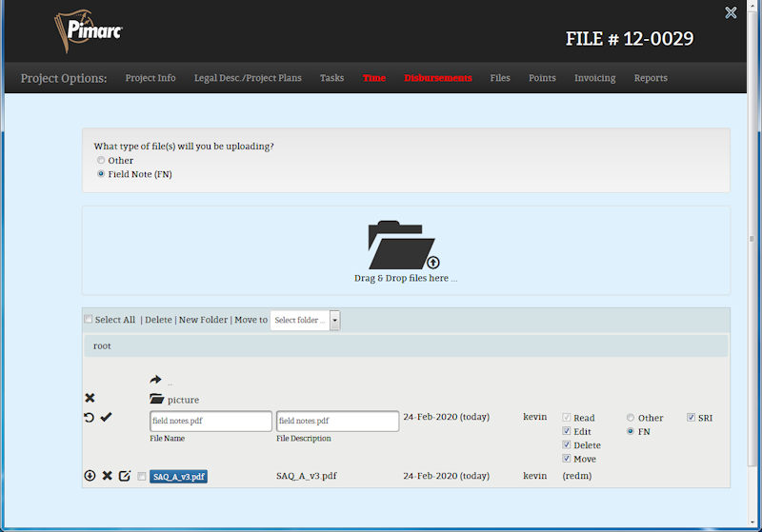
Task: Open Legal Desc./Project Plans tab
Action: point(248,78)
